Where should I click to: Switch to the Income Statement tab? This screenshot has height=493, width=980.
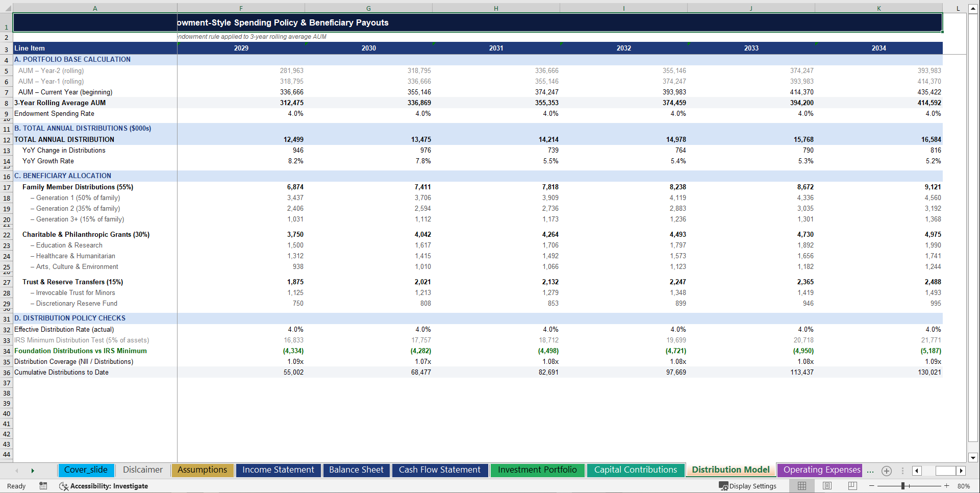click(x=278, y=470)
